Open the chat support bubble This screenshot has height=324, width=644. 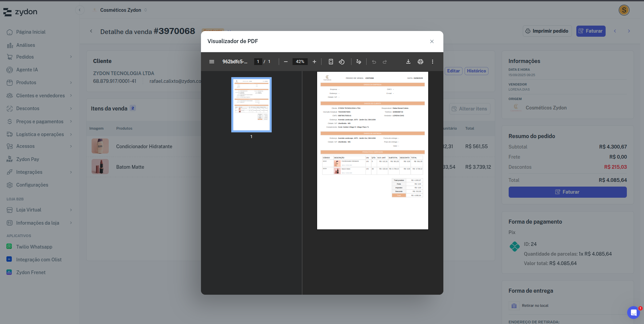pos(634,313)
